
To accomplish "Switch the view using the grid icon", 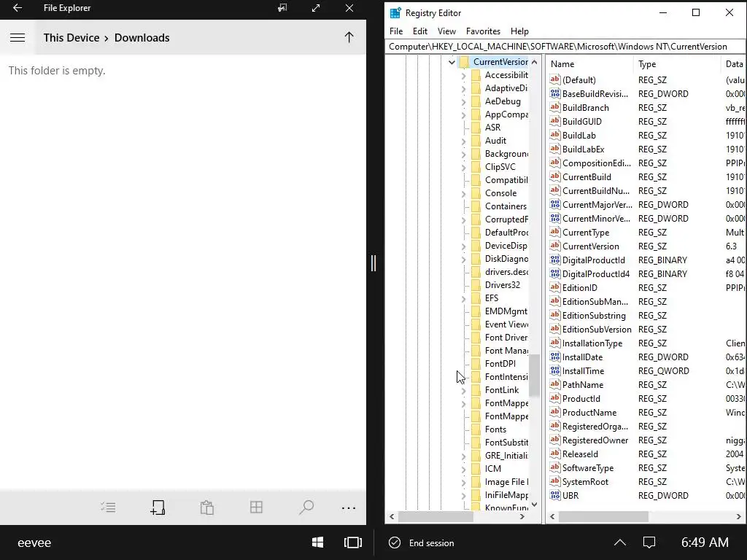I will pyautogui.click(x=256, y=507).
